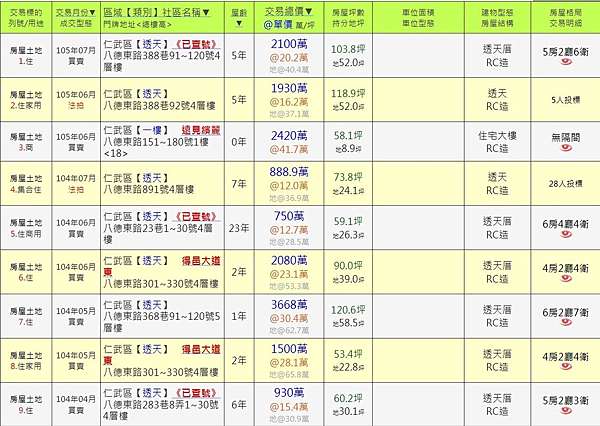This screenshot has height=426, width=600.
Task: Click 車位面積 column header
Action: pos(418,13)
